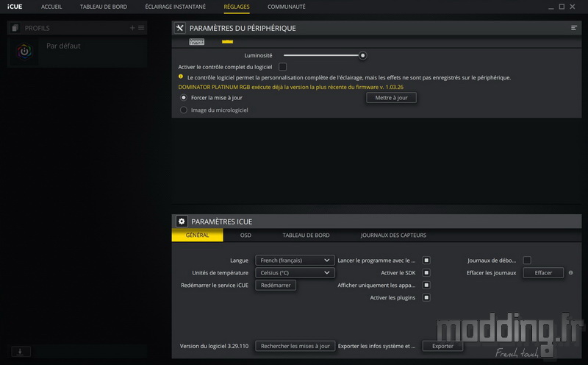Viewport: 588px width, 365px height.
Task: Open the profiles list menu icon
Action: pos(141,28)
